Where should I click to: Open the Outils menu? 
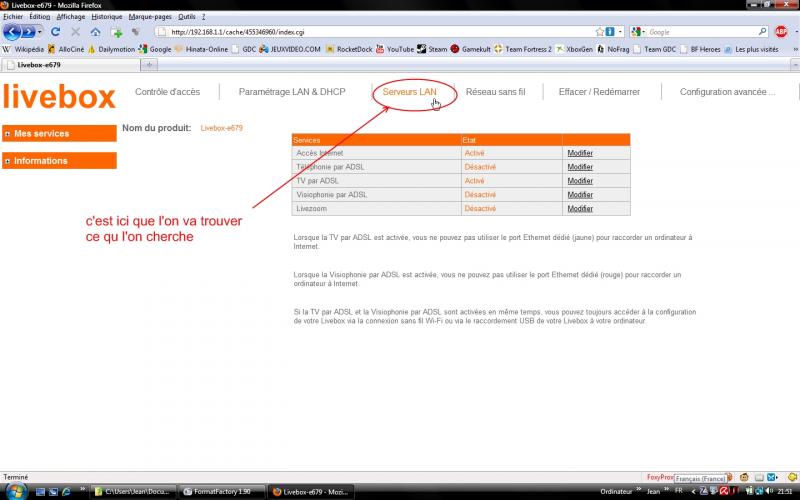click(x=187, y=17)
